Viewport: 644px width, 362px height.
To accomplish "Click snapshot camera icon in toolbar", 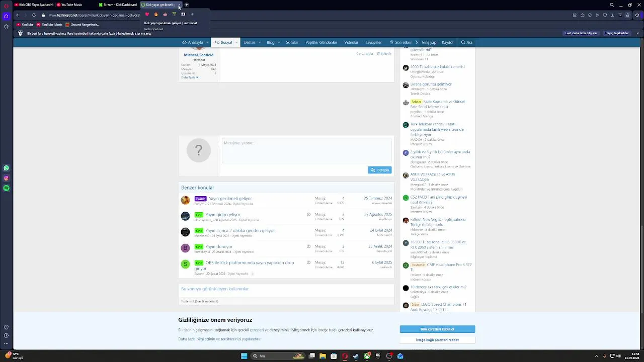I will click(584, 15).
